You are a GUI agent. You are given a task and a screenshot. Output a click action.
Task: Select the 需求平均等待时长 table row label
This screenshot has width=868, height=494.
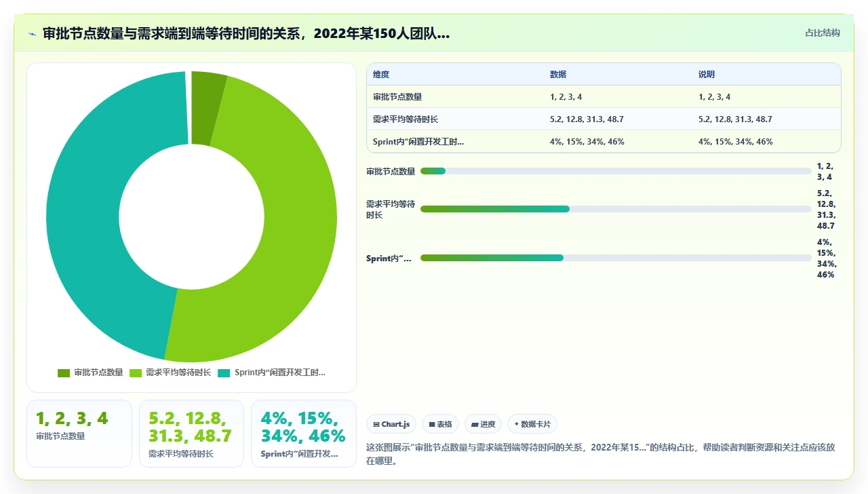point(406,119)
